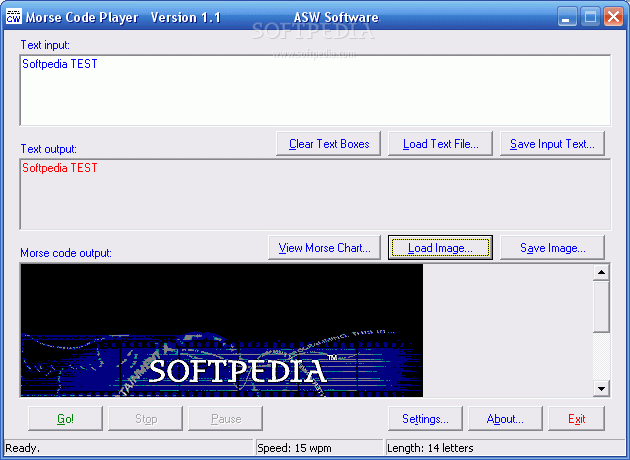Click the blue Softpedia TEST input text
630x460 pixels.
point(59,63)
